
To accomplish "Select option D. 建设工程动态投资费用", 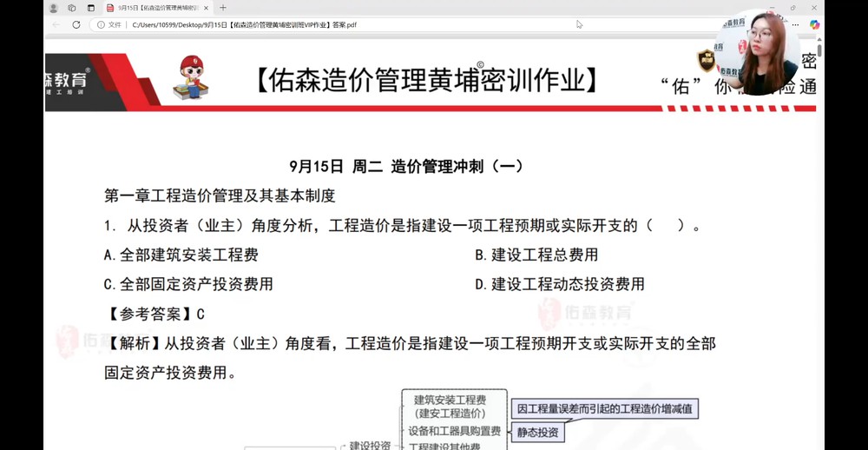I will click(x=560, y=284).
